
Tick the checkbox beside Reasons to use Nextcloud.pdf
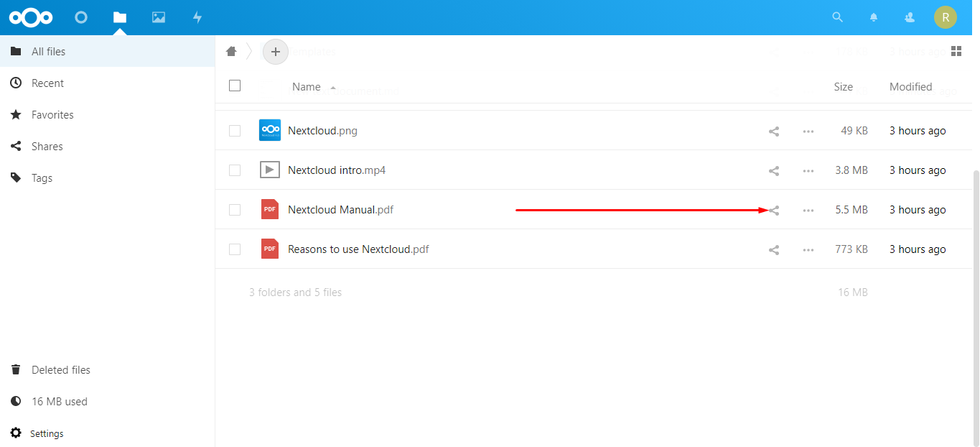point(234,249)
